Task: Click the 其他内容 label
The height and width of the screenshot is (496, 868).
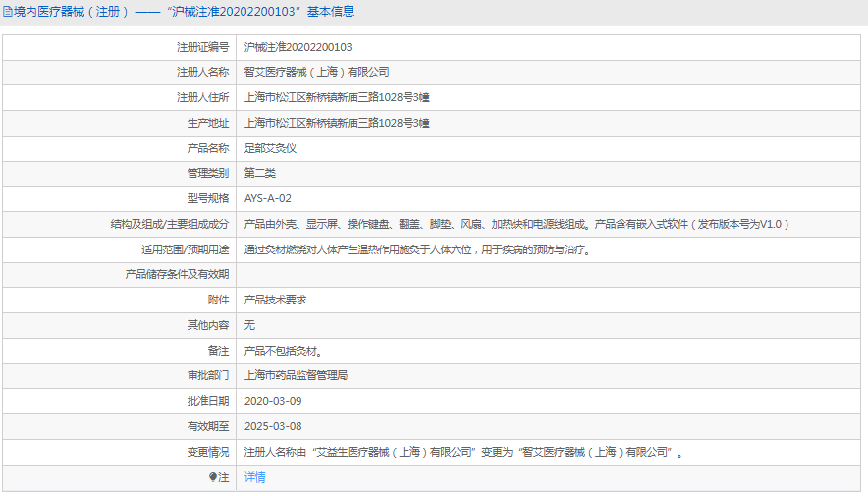Action: pyautogui.click(x=207, y=325)
